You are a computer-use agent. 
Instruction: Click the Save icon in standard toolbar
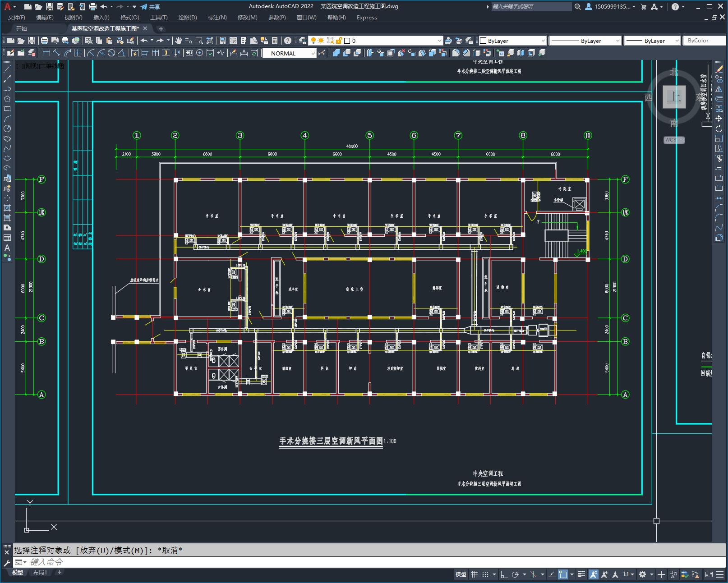point(32,41)
